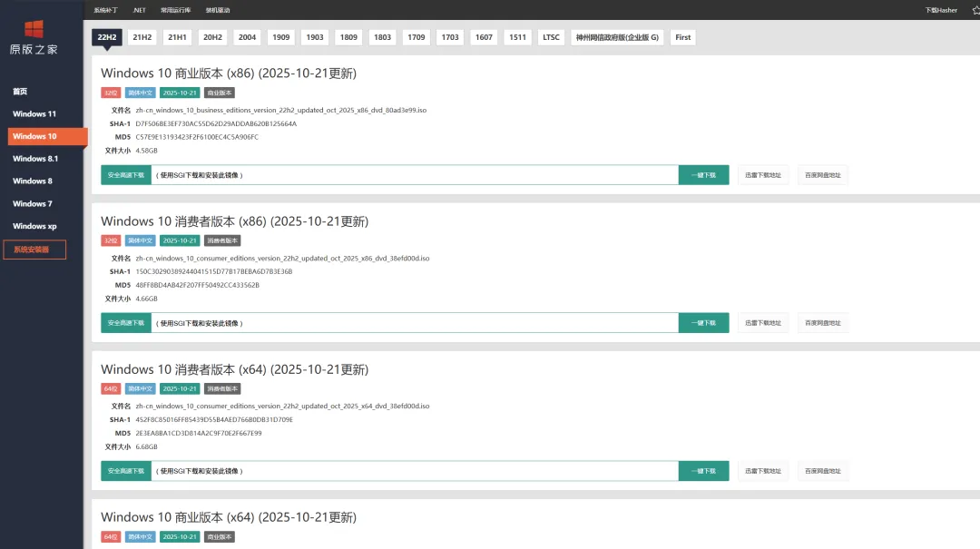Open 百度网盘地址 for 消费者版本 (x64)
The image size is (980, 549).
pos(822,471)
